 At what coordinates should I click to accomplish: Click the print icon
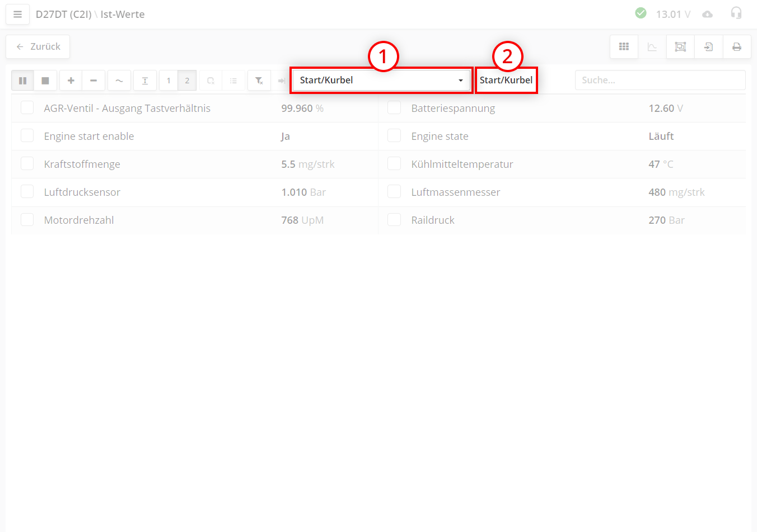pyautogui.click(x=737, y=47)
